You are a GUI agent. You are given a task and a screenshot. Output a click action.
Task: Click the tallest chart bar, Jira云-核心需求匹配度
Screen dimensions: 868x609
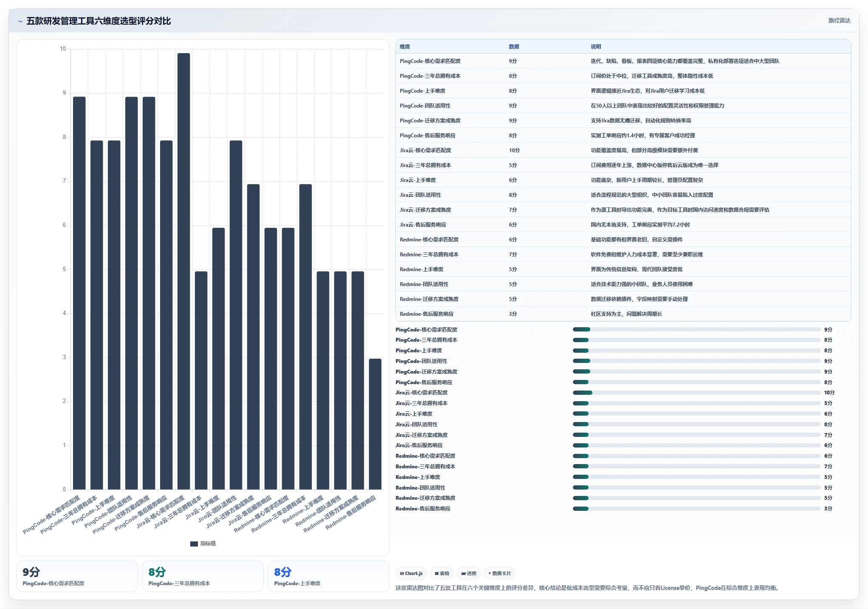[183, 271]
